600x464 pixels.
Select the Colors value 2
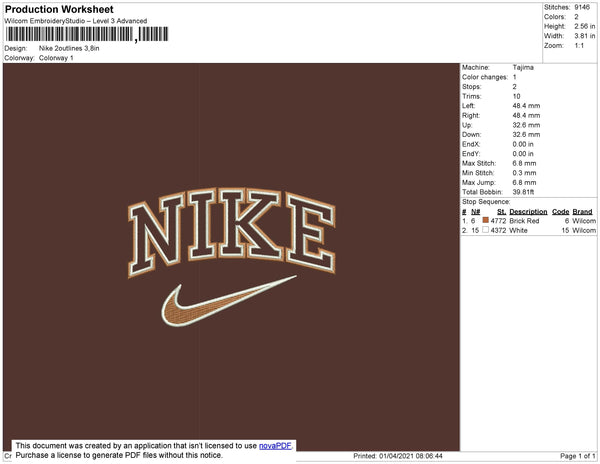(x=576, y=17)
